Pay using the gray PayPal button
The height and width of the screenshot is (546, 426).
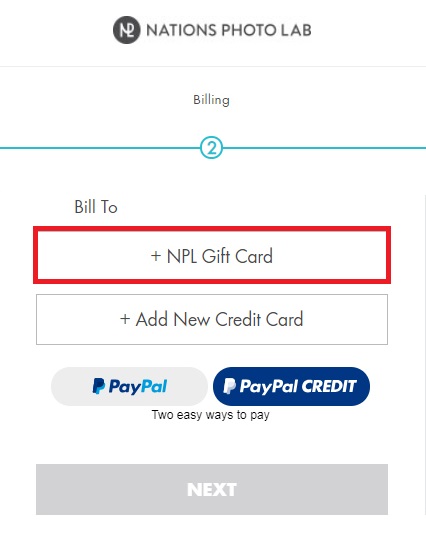[130, 386]
